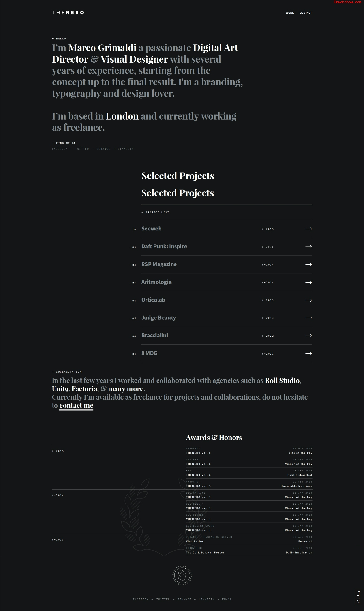The image size is (364, 611).
Task: Visit BEHANCE link under Find Me On
Action: (x=103, y=149)
